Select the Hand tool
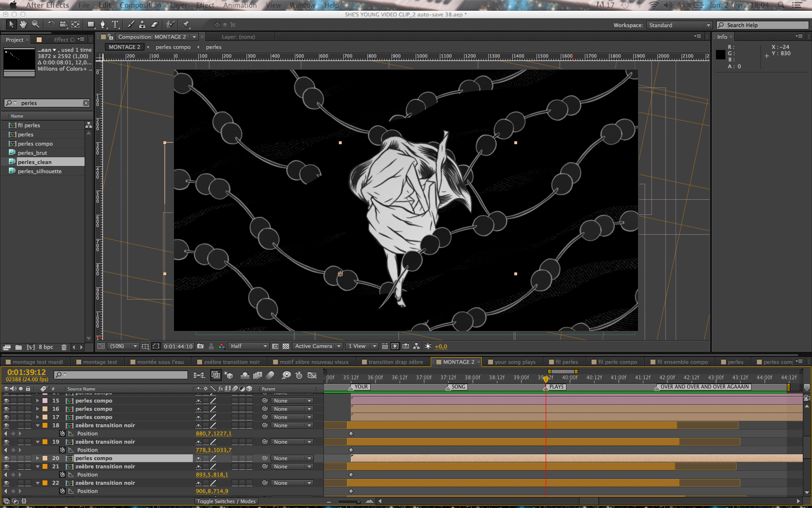The height and width of the screenshot is (508, 812). click(x=23, y=24)
